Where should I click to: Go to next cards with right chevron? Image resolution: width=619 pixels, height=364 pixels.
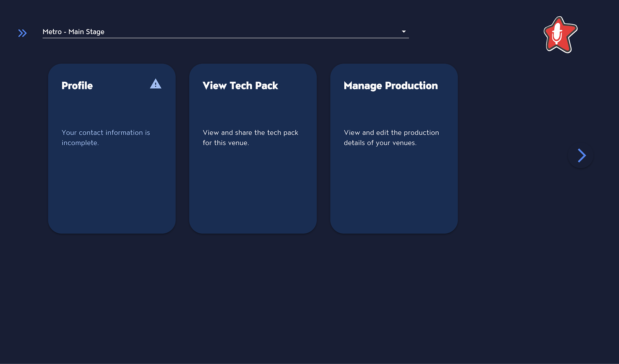coord(581,155)
